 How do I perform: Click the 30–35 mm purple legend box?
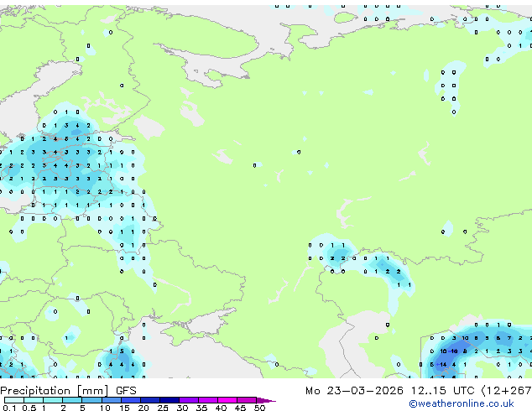point(188,400)
